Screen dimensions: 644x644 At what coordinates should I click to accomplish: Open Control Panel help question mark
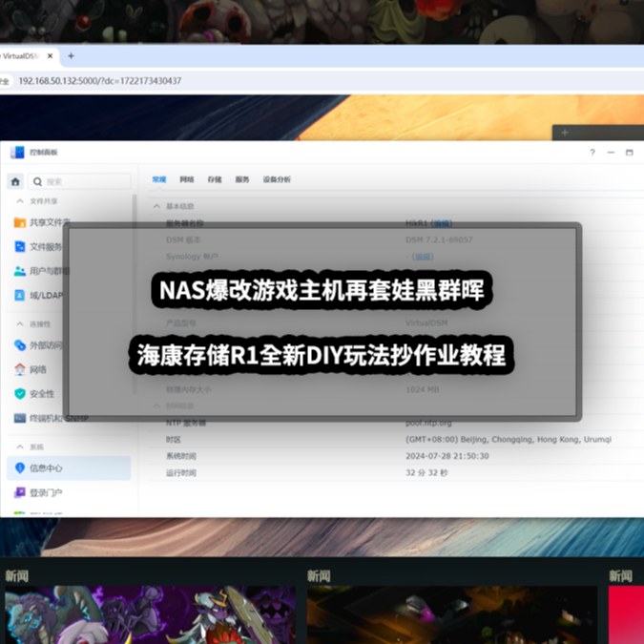pos(592,153)
